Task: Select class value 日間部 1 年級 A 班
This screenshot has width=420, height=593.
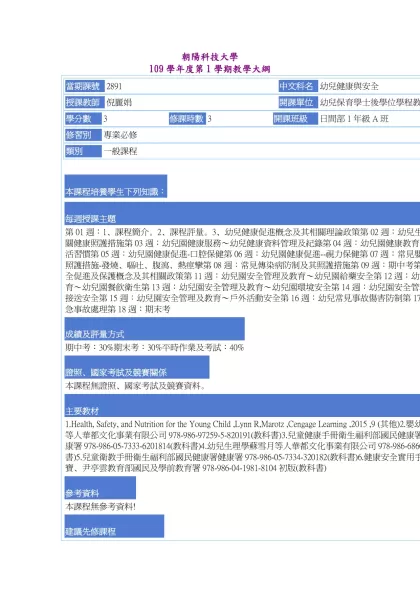Action: tap(354, 119)
